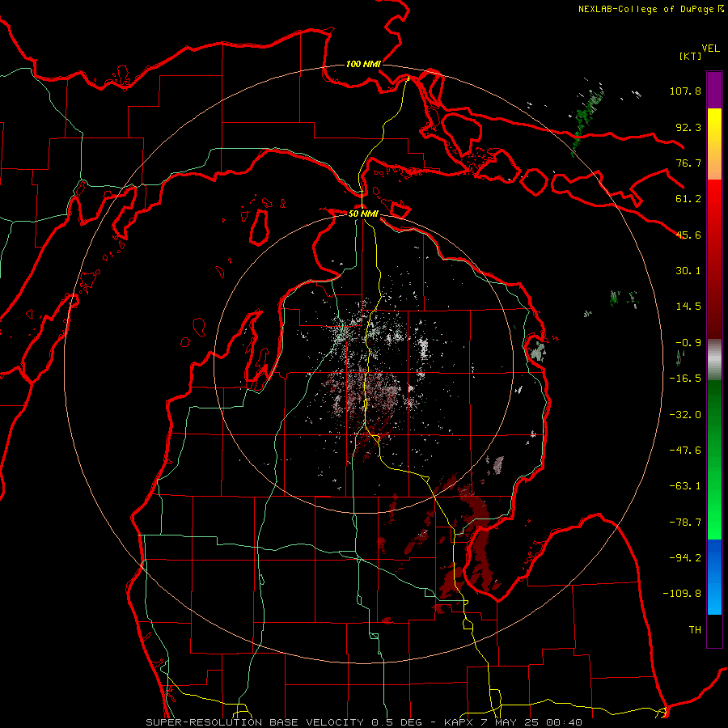Image resolution: width=728 pixels, height=728 pixels.
Task: Click the [KT] units label
Action: [x=690, y=56]
